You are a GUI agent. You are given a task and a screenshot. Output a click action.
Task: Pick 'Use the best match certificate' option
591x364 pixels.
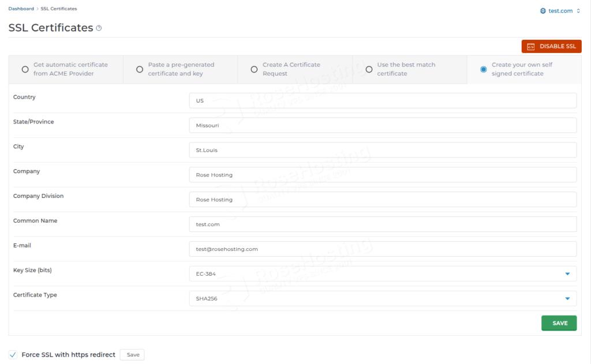[369, 69]
